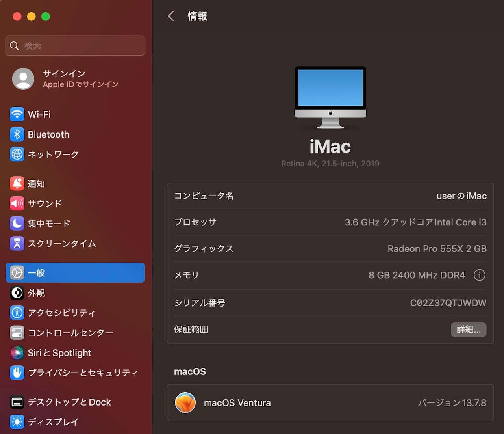
Task: Select 外観 label in sidebar
Action: coord(36,293)
